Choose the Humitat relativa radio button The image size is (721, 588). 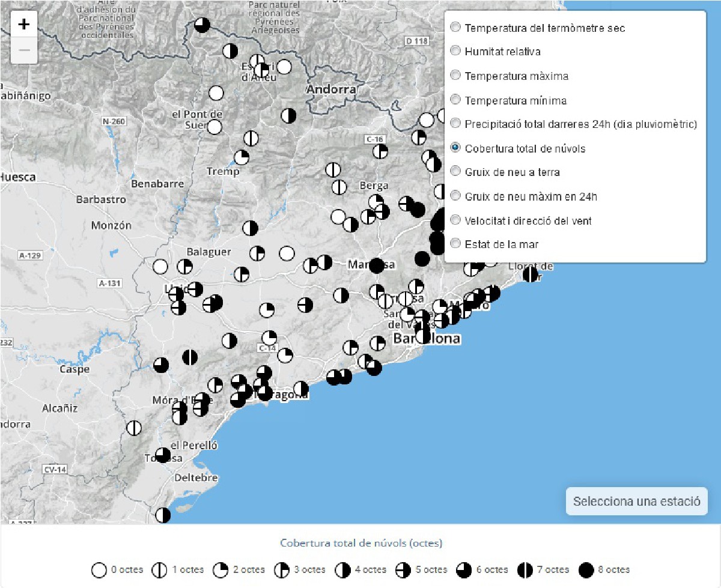coord(455,52)
